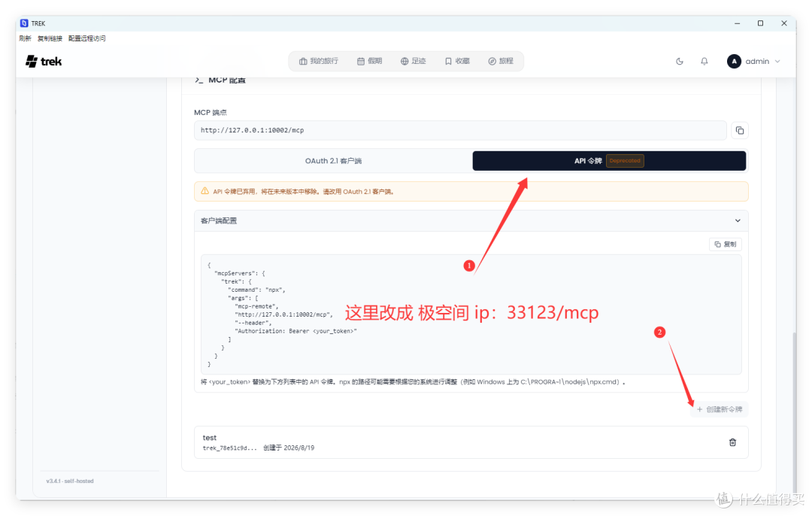This screenshot has width=812, height=516.
Task: Open 旅程 navigation tab
Action: pyautogui.click(x=500, y=61)
